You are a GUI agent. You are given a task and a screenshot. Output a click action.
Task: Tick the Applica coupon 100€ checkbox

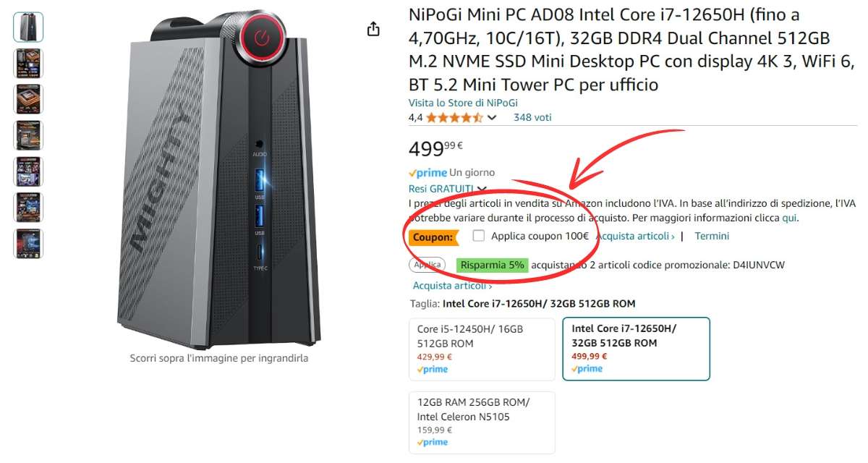478,236
